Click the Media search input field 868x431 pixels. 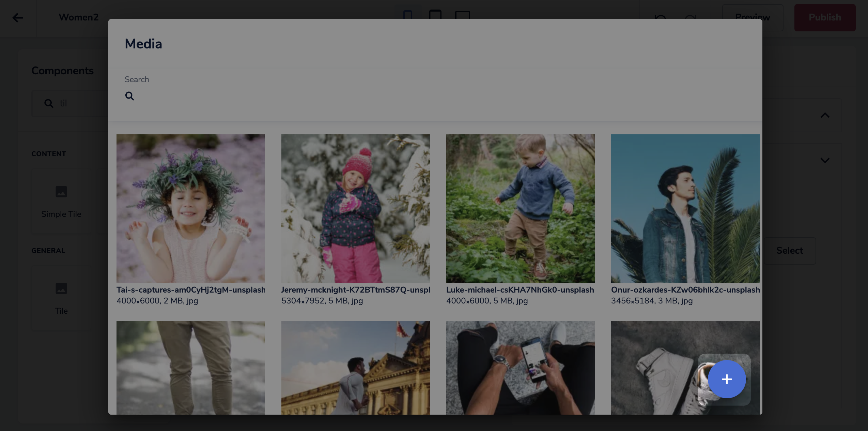point(435,96)
